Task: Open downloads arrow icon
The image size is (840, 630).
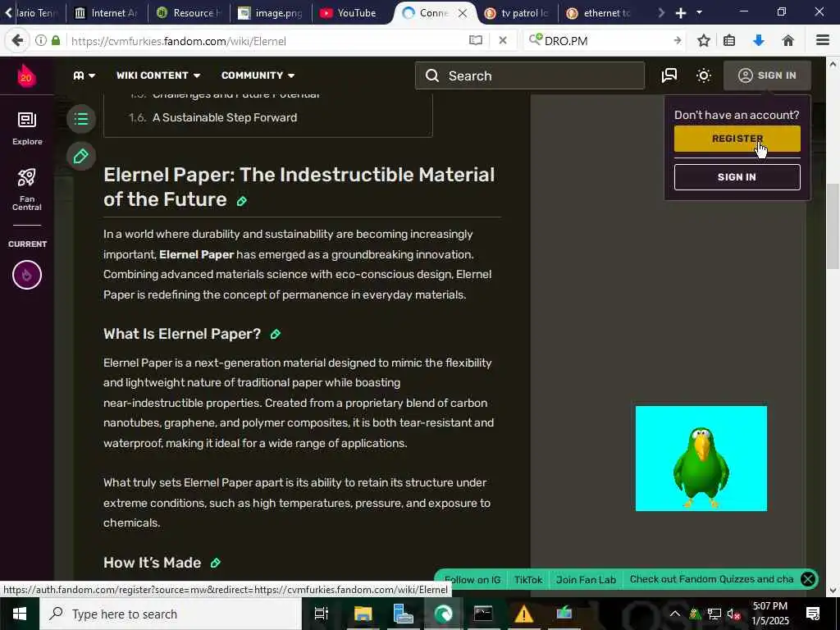Action: click(759, 41)
